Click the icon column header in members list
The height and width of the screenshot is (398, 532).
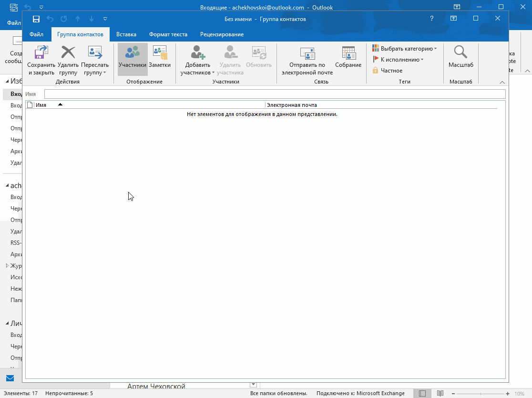(30, 105)
